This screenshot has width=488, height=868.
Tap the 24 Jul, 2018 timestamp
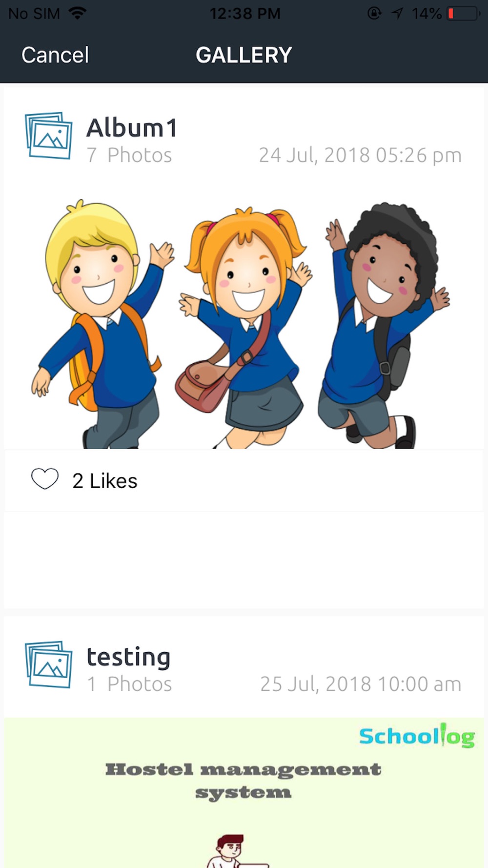(360, 155)
